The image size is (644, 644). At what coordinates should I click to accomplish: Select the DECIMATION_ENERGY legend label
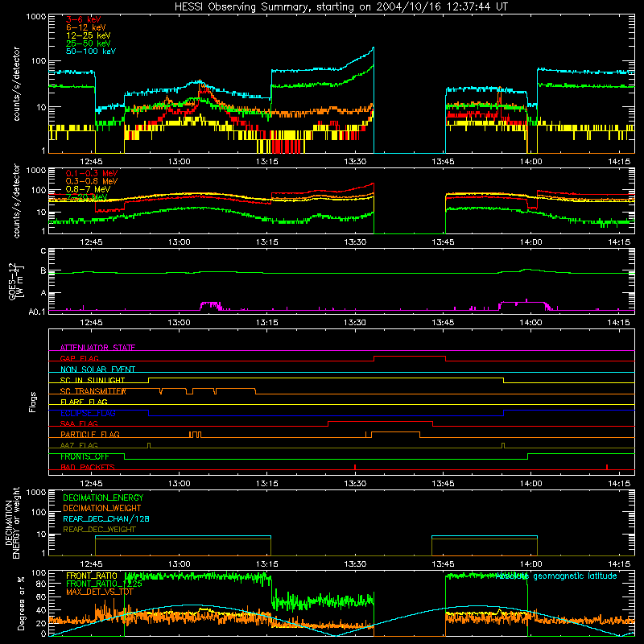(x=103, y=497)
